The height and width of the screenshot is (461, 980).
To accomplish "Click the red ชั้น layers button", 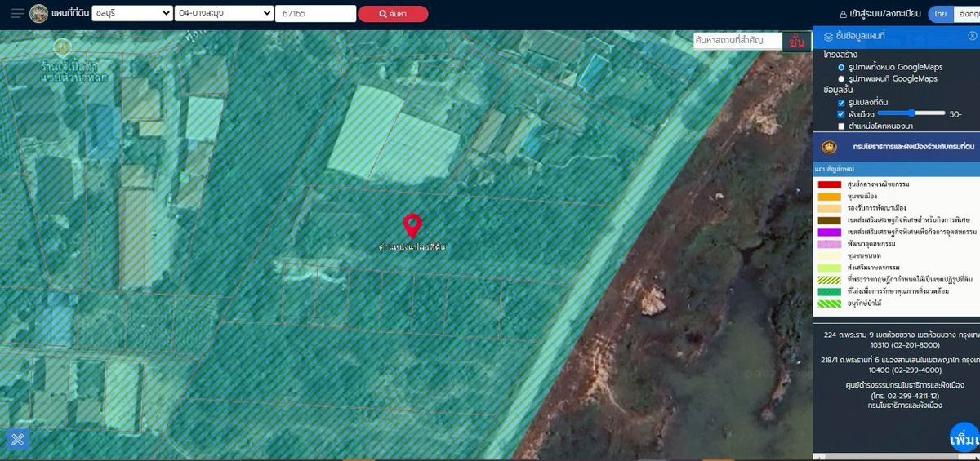I will 796,42.
